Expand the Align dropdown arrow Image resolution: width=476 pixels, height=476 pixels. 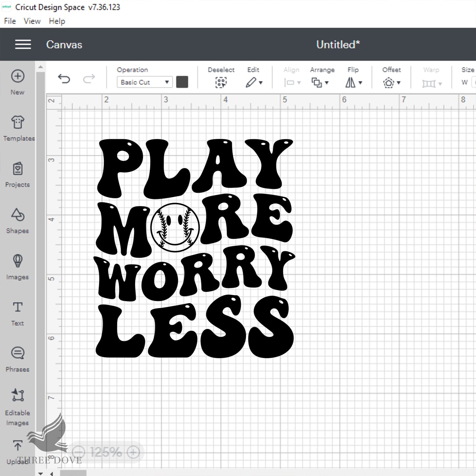299,83
